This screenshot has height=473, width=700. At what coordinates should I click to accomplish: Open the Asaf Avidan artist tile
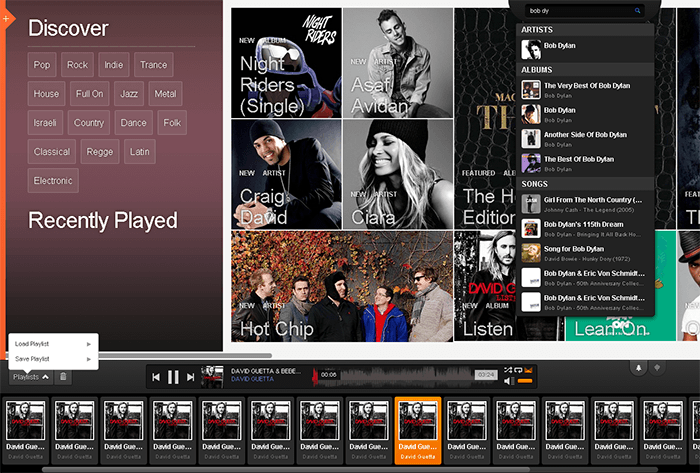click(398, 63)
